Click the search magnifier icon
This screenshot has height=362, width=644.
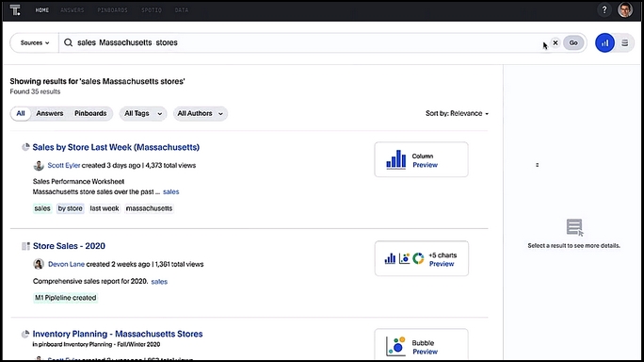coord(68,42)
